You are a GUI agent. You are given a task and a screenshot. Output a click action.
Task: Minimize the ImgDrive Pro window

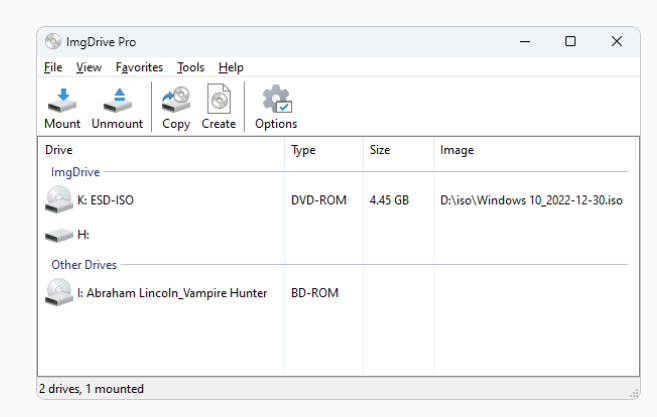[x=525, y=41]
